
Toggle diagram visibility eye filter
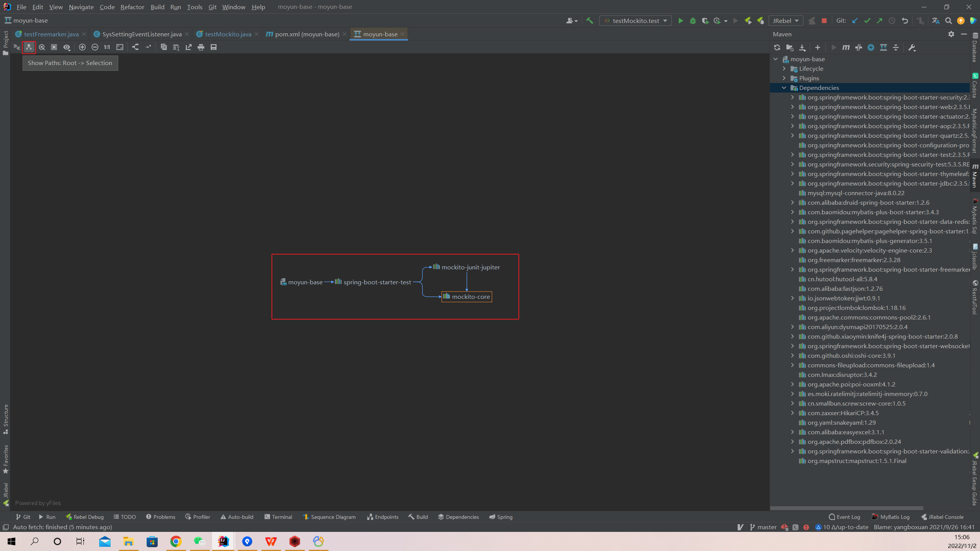67,47
